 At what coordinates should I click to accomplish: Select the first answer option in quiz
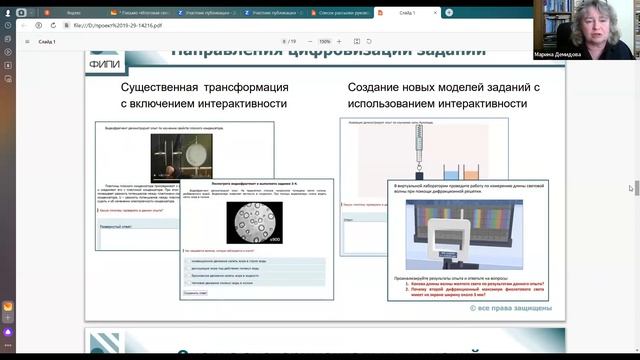(x=255, y=261)
